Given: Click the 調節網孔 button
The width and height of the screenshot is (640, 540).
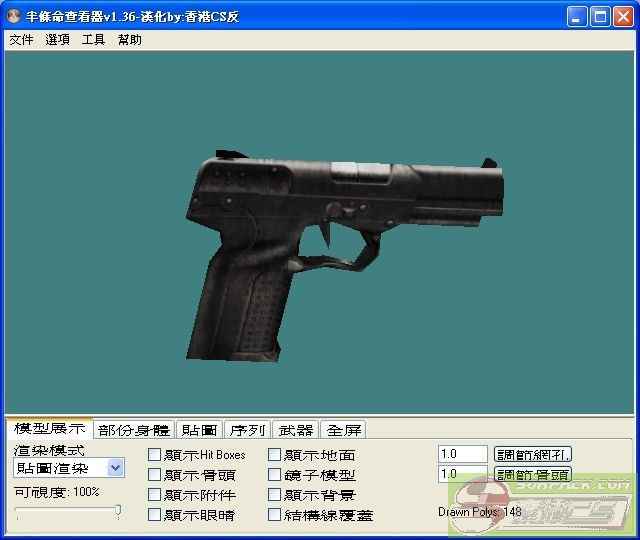Looking at the screenshot, I should (x=533, y=454).
